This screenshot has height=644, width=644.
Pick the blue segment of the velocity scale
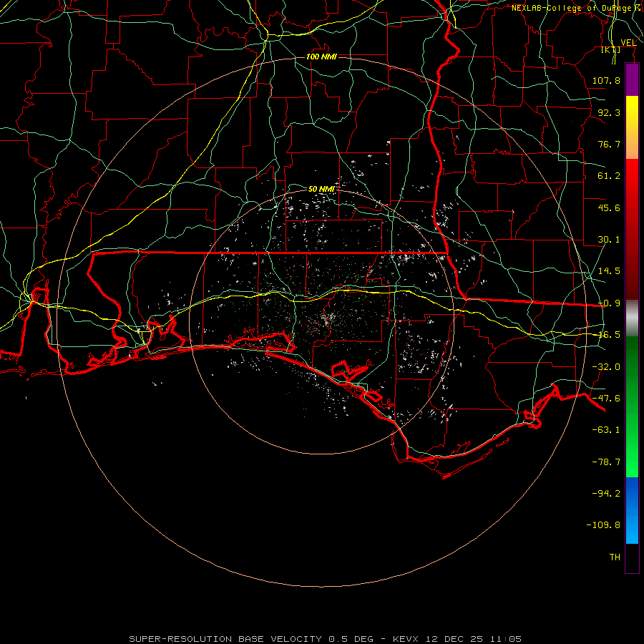point(632,510)
